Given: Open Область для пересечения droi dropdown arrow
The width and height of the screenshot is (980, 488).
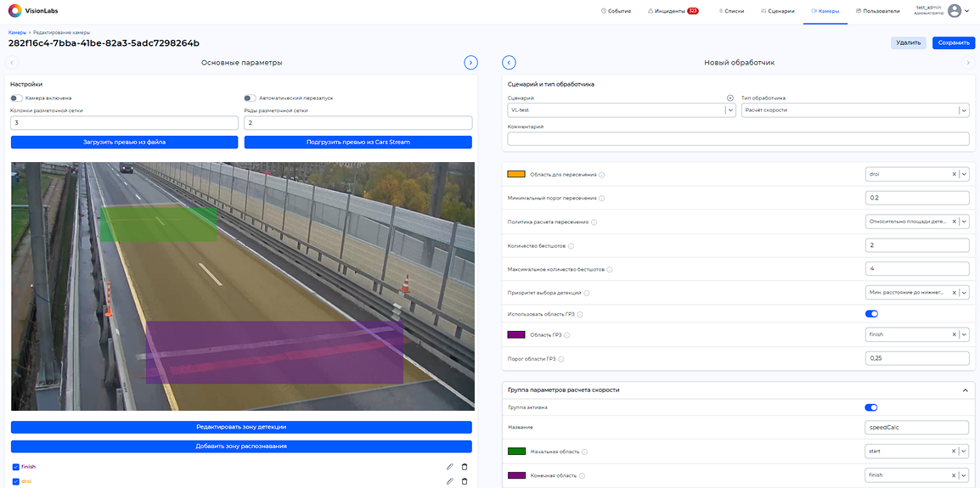Looking at the screenshot, I should pos(965,175).
